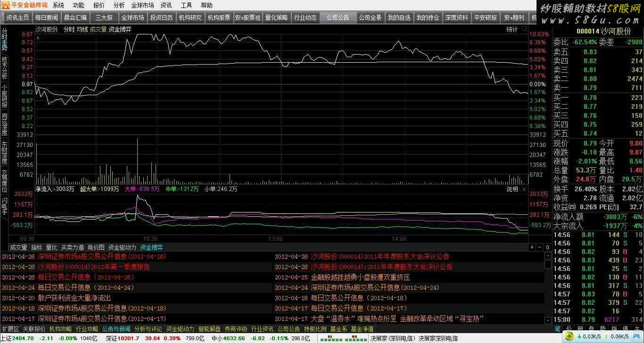Click the 沙河股份 stock name in the quote header

click(x=617, y=31)
